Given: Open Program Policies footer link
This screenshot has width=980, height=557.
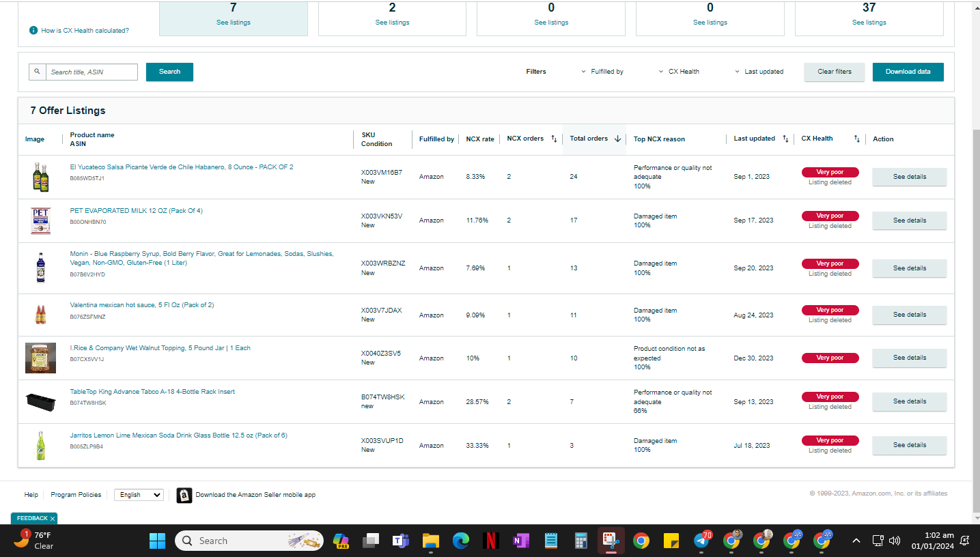Looking at the screenshot, I should [x=76, y=495].
